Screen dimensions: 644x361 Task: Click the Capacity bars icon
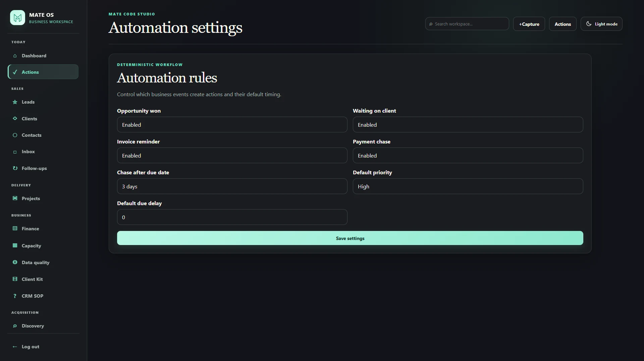(x=15, y=245)
